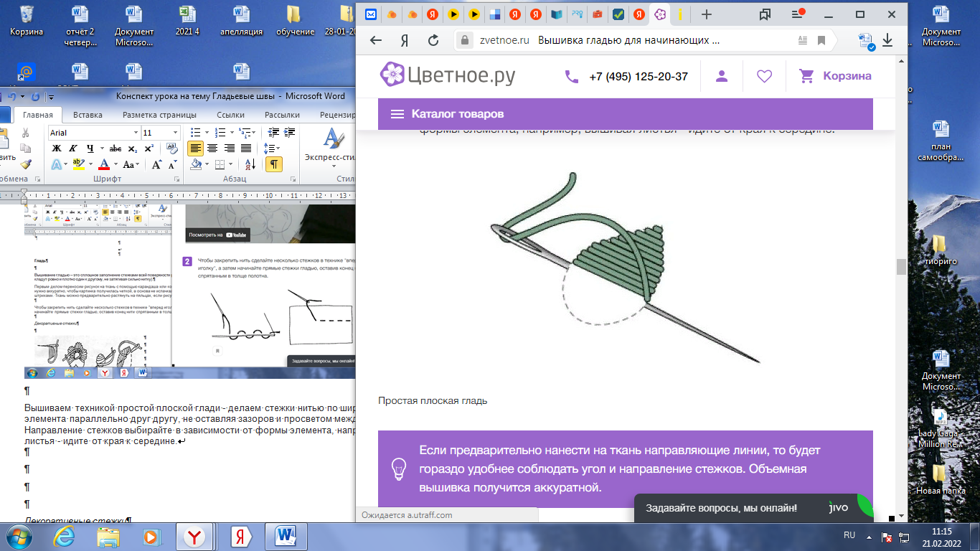Screen dimensions: 980x551
Task: Open Express Styles gallery in Word
Action: click(331, 147)
